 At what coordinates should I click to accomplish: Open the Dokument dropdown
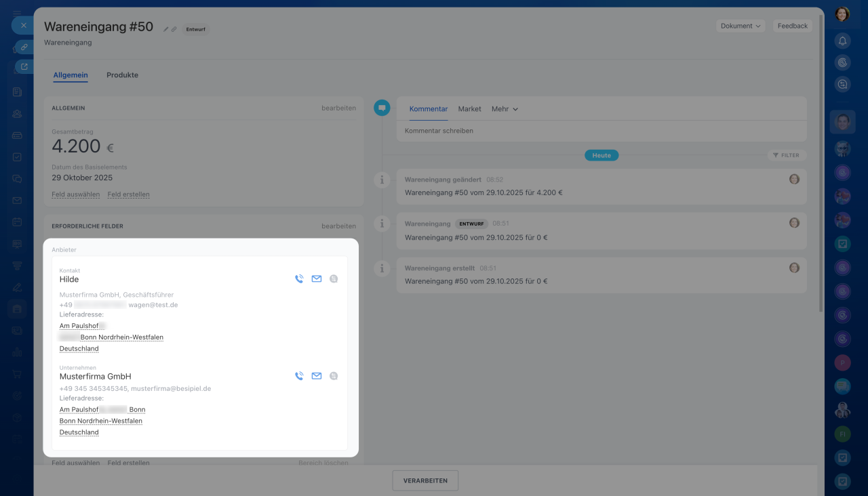click(x=741, y=26)
